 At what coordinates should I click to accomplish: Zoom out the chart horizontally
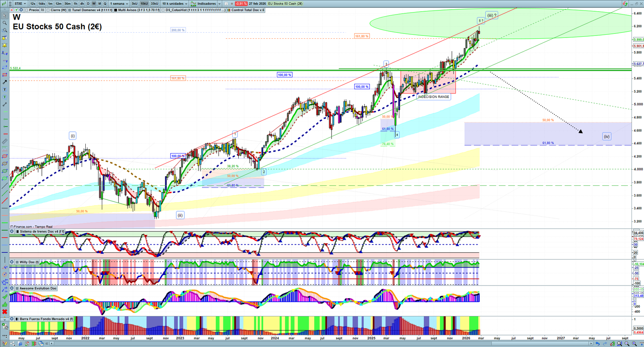(627, 343)
